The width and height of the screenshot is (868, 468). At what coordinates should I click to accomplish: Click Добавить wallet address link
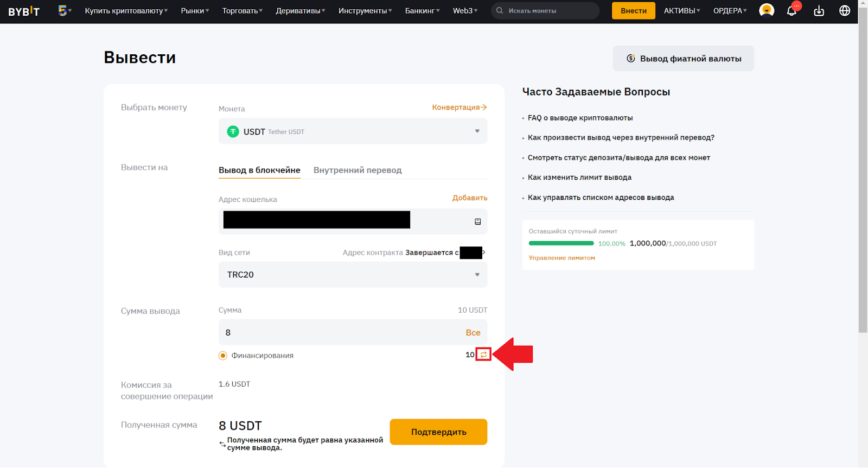pos(470,198)
